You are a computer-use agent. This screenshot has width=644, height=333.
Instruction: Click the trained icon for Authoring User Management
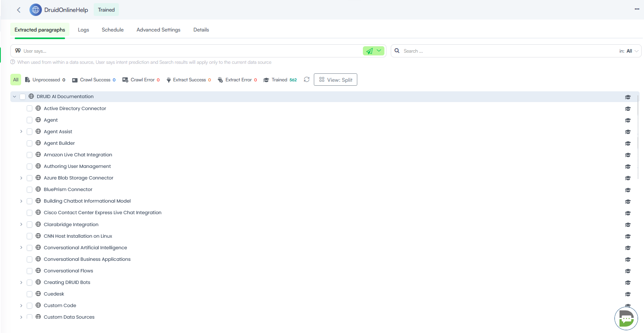tap(628, 166)
